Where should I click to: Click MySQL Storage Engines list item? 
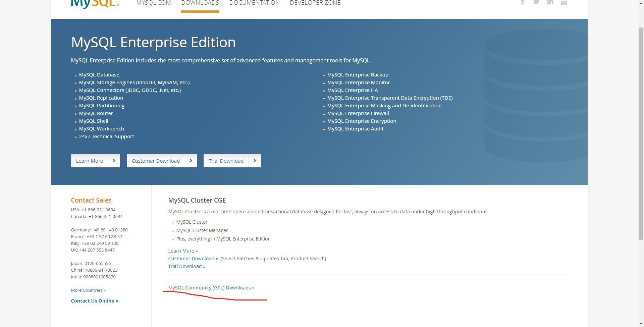134,83
